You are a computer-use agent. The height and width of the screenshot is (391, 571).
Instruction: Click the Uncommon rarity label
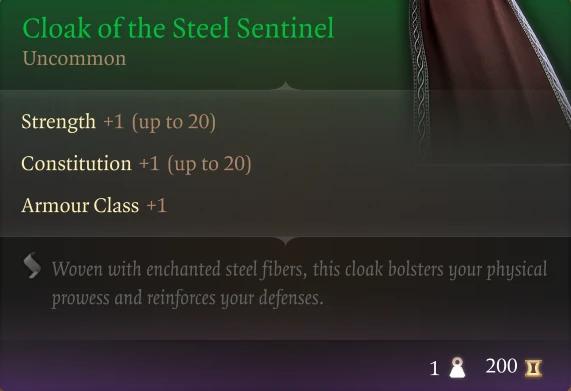tap(74, 58)
